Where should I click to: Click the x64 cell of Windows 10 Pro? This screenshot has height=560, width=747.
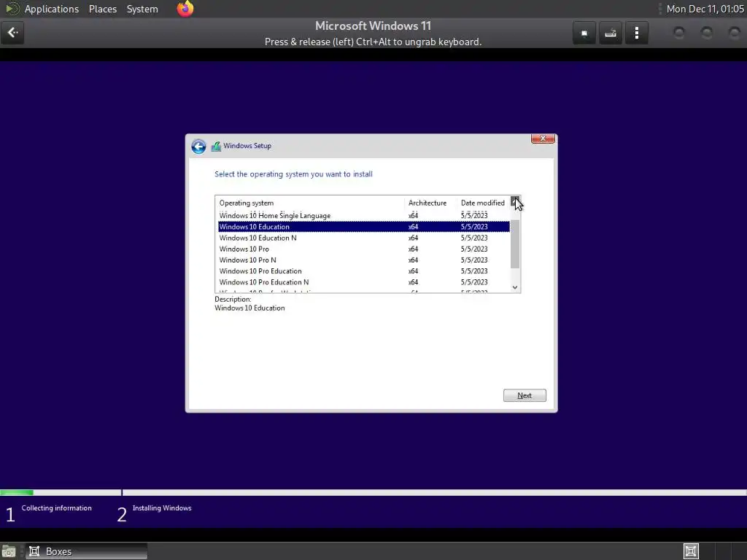[x=413, y=249]
